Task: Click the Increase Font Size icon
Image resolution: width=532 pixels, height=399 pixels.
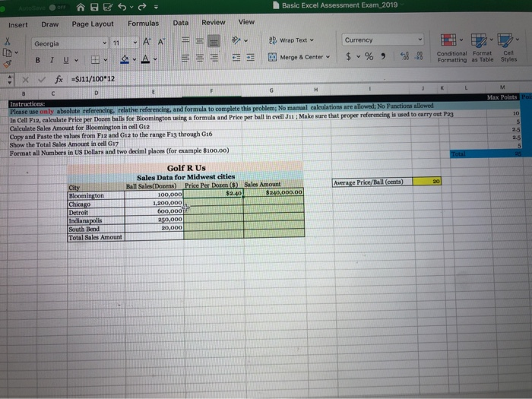Action: pyautogui.click(x=147, y=42)
